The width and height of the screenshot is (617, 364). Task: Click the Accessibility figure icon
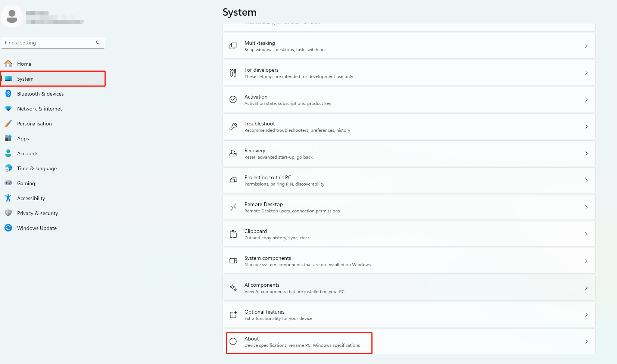[x=8, y=198]
